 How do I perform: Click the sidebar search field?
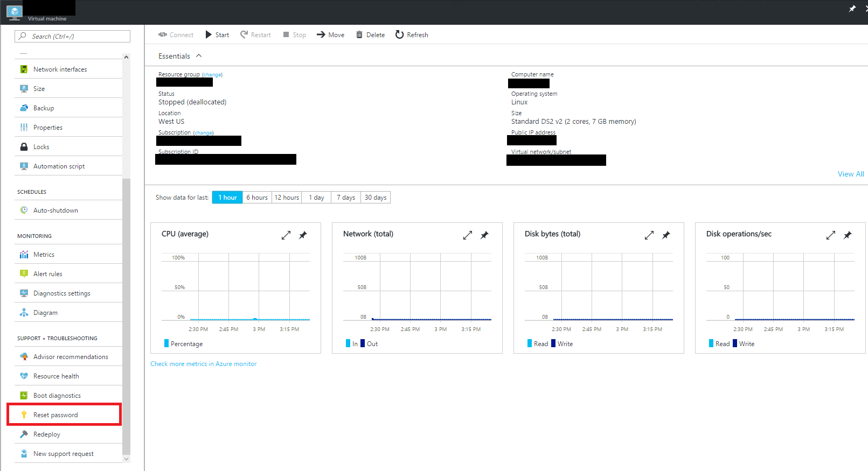[x=72, y=36]
